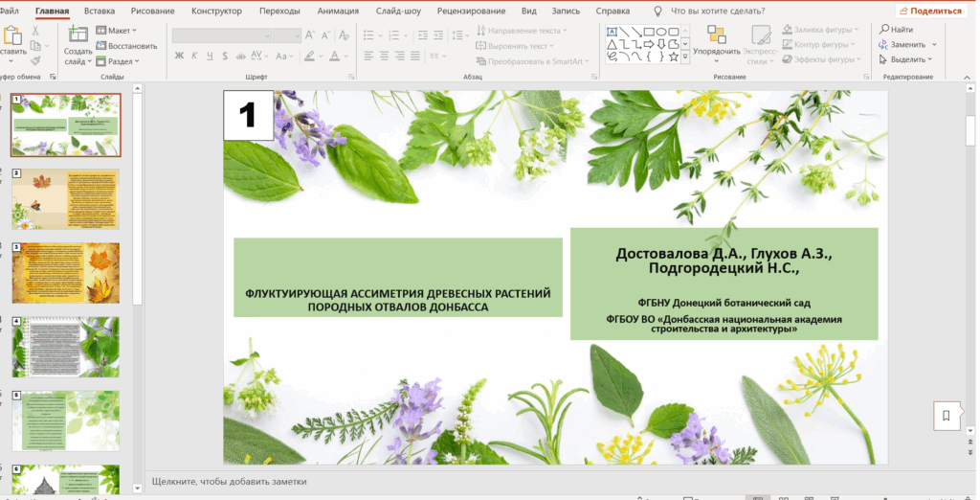Toggle bold Ж formatting

(x=179, y=56)
